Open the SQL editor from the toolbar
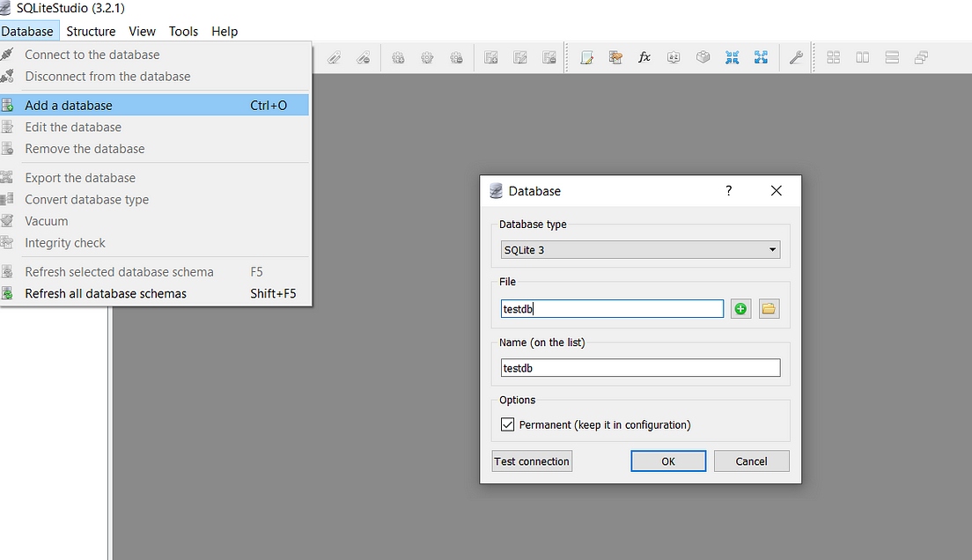 point(586,58)
